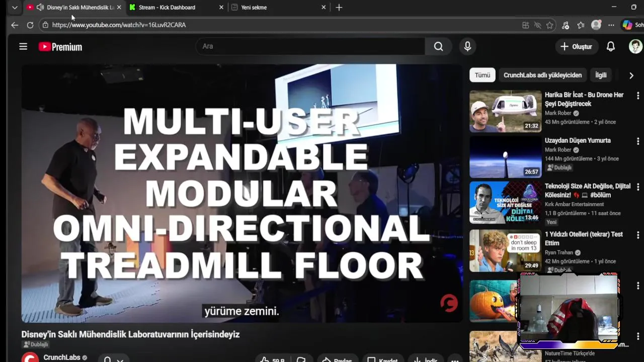Open 1 Yıldızlı Otelleri video thumbnail
The width and height of the screenshot is (644, 362).
[506, 250]
